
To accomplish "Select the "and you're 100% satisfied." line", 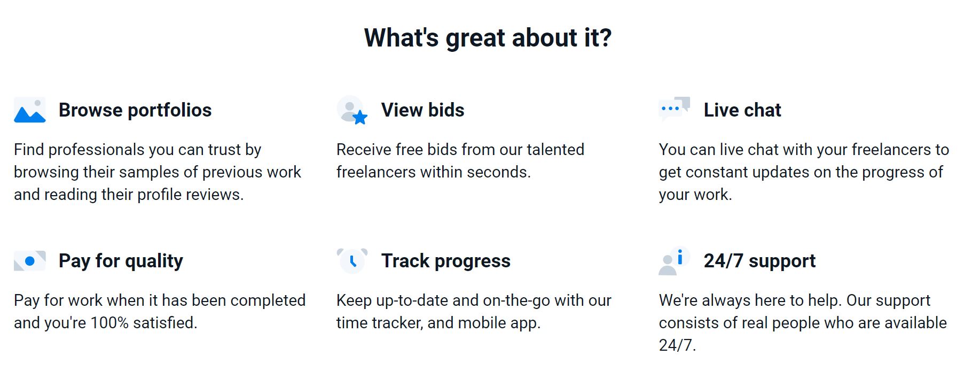I will 106,323.
